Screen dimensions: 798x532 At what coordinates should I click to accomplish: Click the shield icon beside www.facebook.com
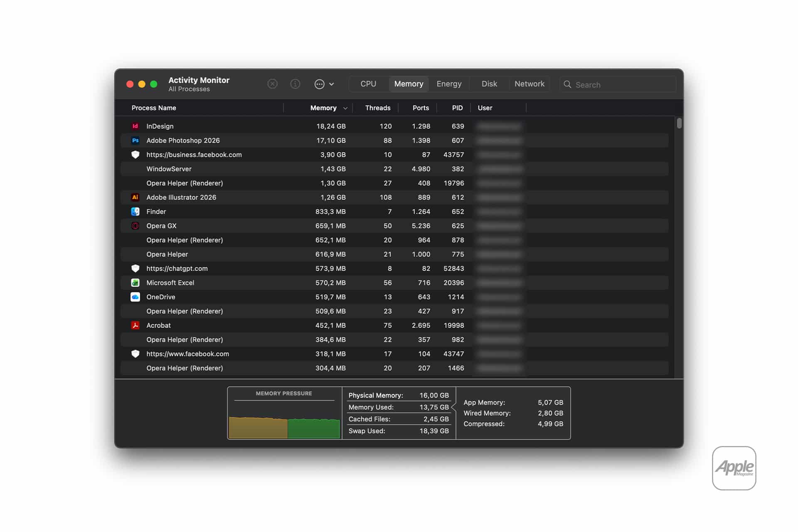click(135, 354)
